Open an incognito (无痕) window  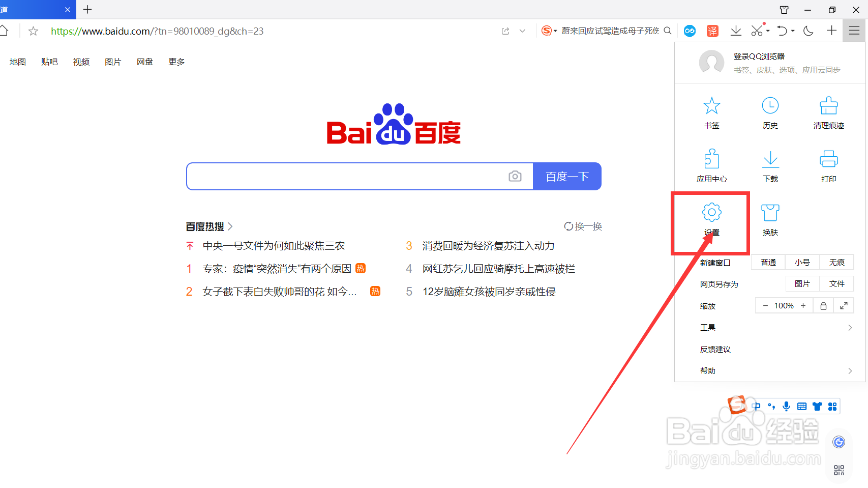(x=836, y=263)
